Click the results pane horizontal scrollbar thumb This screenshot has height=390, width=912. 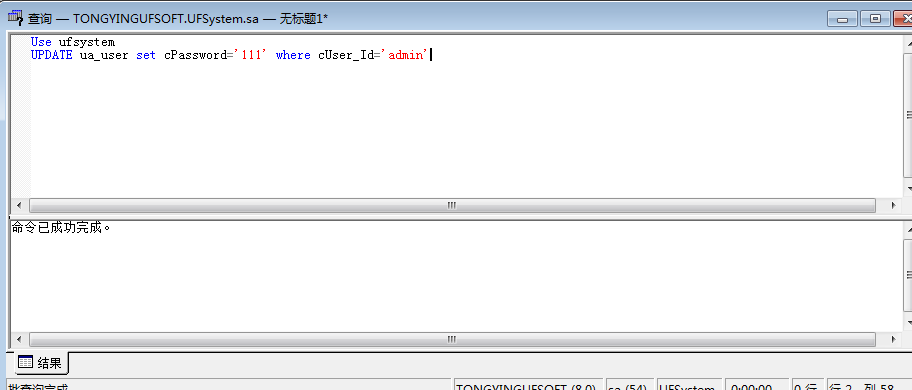point(452,339)
